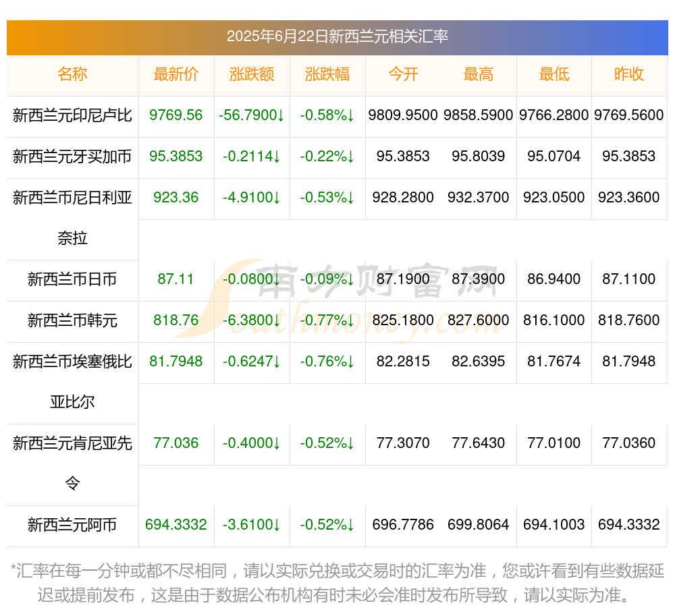Select the row name '新西兰元肯尼亚先令'
The width and height of the screenshot is (675, 616).
click(72, 464)
